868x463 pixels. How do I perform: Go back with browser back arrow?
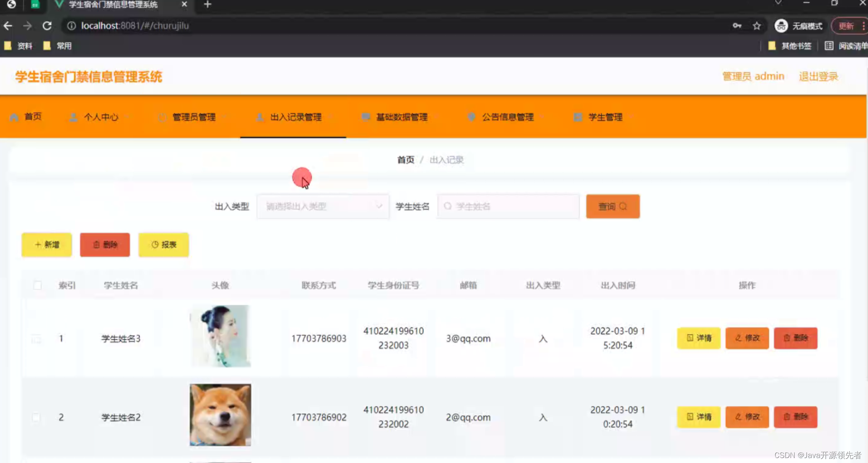pos(8,26)
